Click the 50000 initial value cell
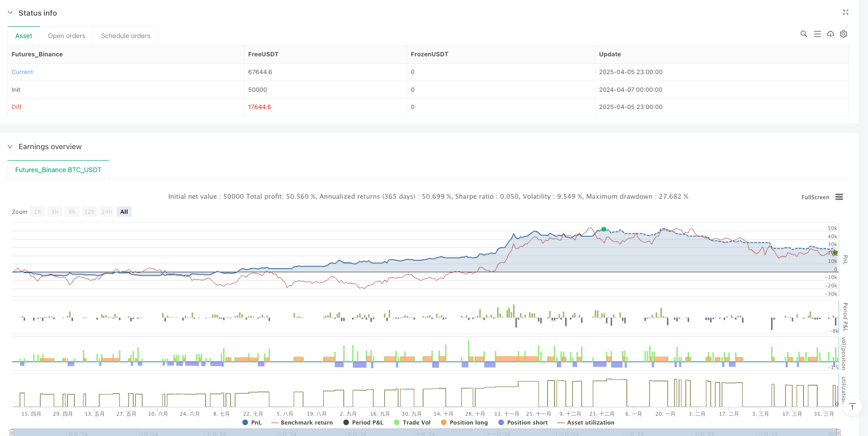 [x=258, y=90]
